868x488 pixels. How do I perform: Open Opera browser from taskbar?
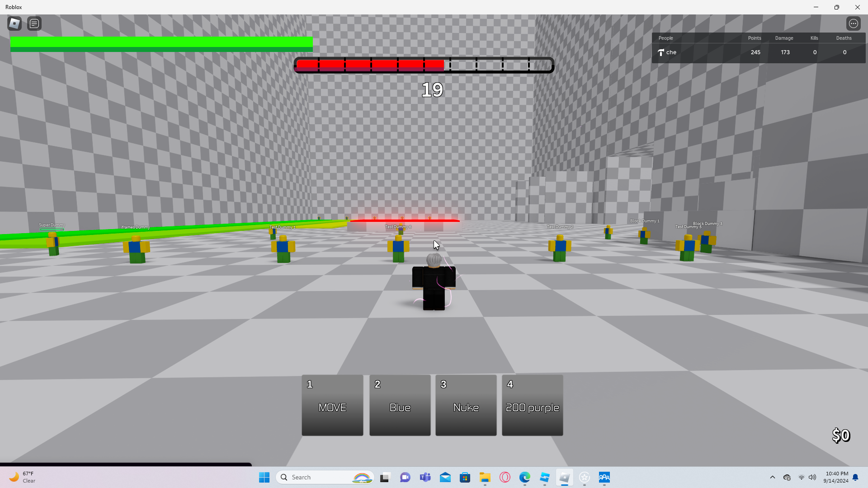[x=505, y=477]
